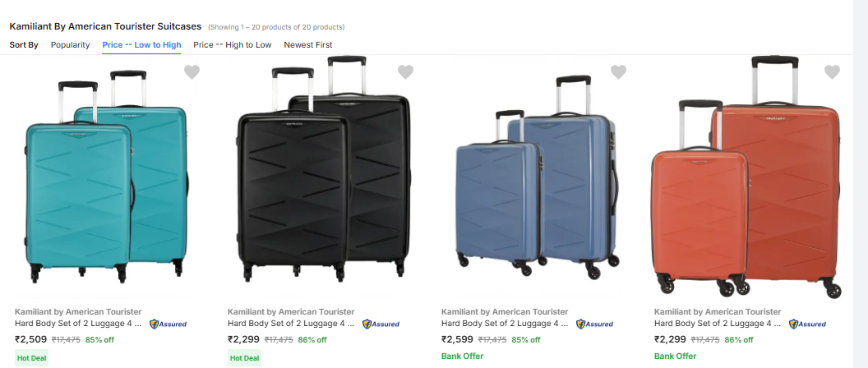Click Assured badge on orange suitcase listing
This screenshot has width=868, height=368.
click(x=807, y=324)
